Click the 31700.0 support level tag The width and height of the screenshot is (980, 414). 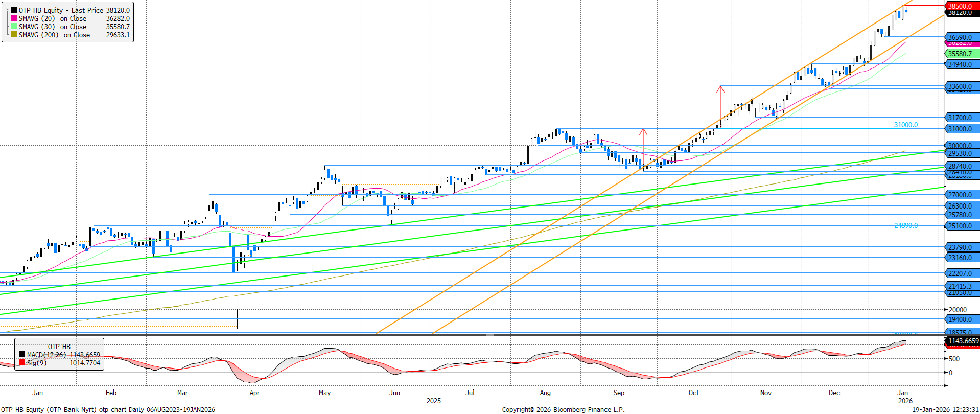coord(962,118)
